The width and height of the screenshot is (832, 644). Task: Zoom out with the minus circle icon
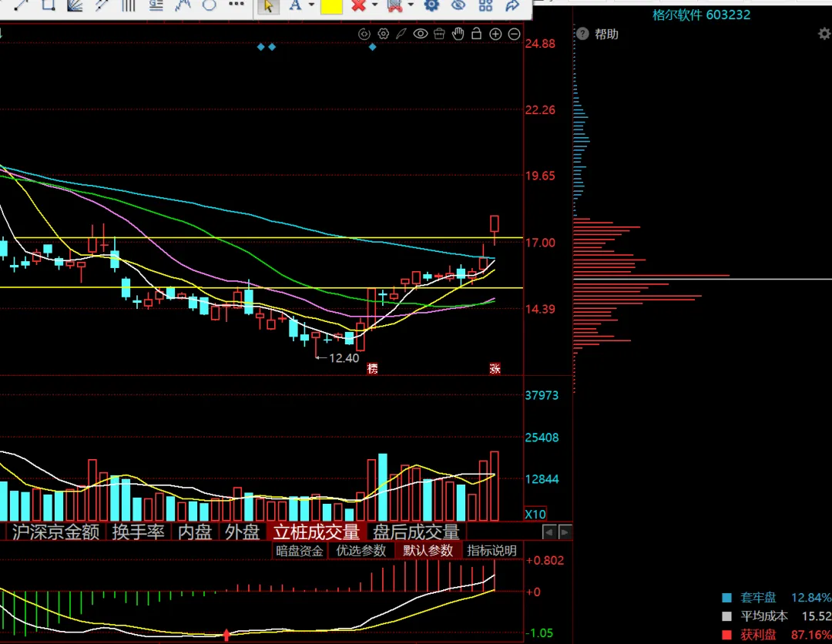click(x=514, y=34)
